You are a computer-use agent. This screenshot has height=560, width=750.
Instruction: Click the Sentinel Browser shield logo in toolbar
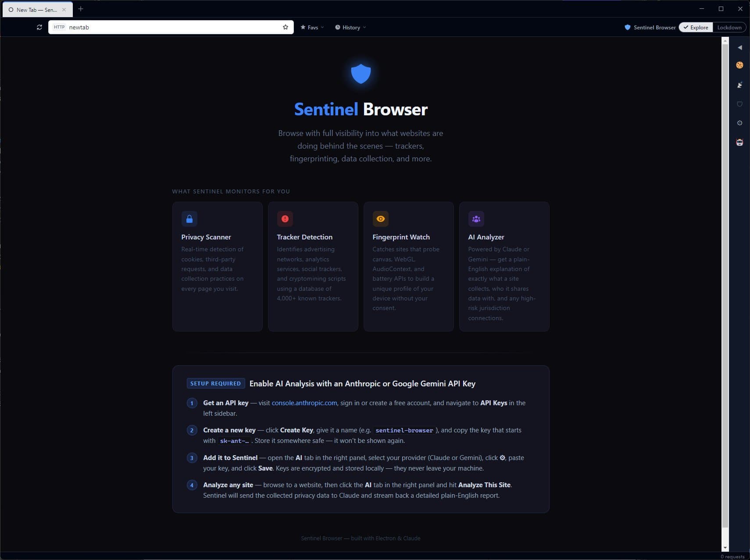(628, 27)
